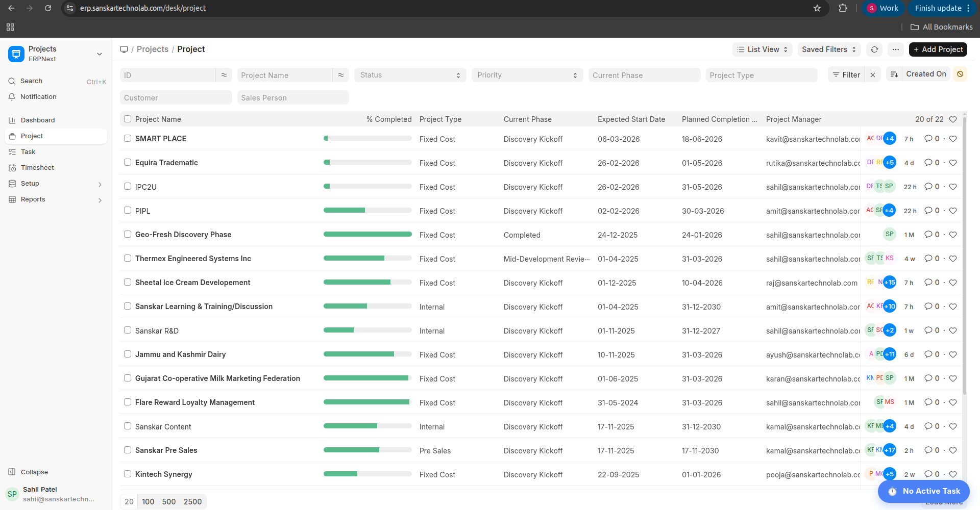This screenshot has height=510, width=980.
Task: Click the Thermex Engineered Systems progress bar
Action: tap(367, 259)
